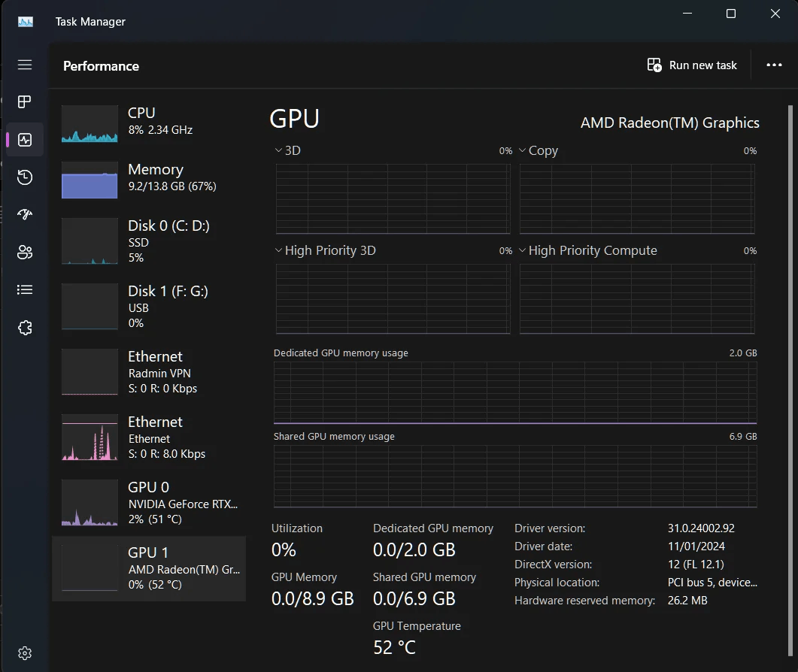Open the three-dots more options menu

click(774, 65)
